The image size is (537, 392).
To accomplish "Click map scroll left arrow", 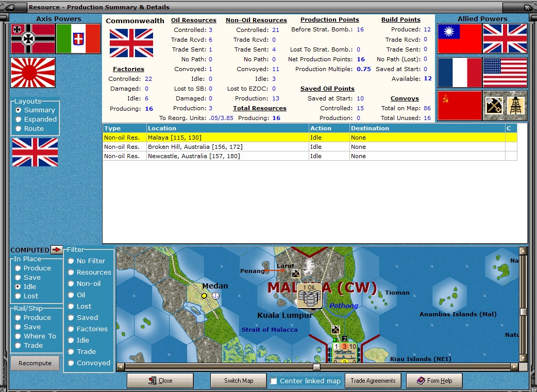I will click(x=120, y=367).
